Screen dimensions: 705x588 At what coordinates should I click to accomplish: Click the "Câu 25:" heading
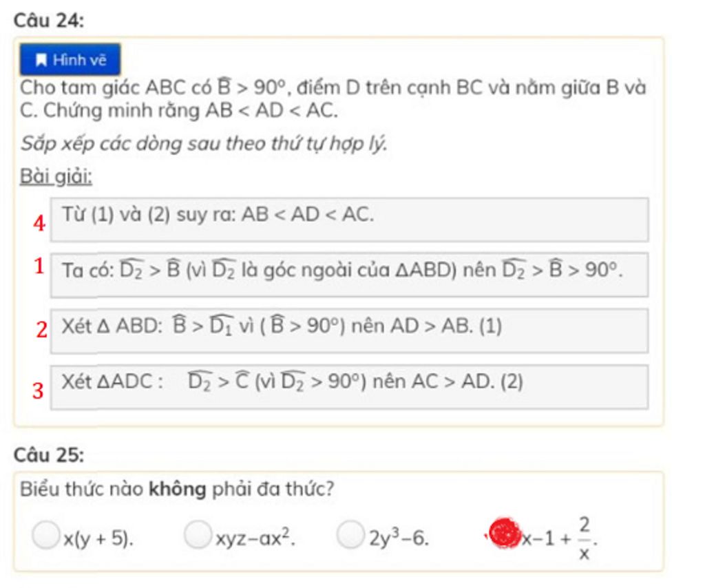[x=49, y=455]
